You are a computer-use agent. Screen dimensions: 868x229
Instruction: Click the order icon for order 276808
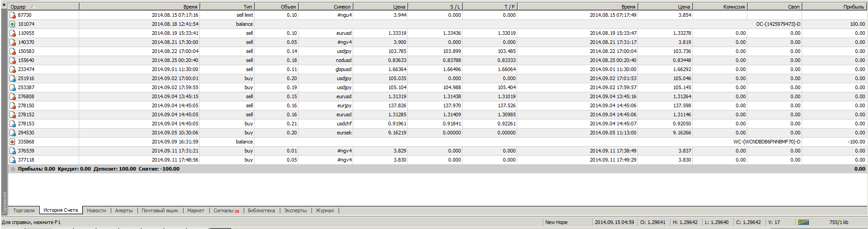coord(13,96)
